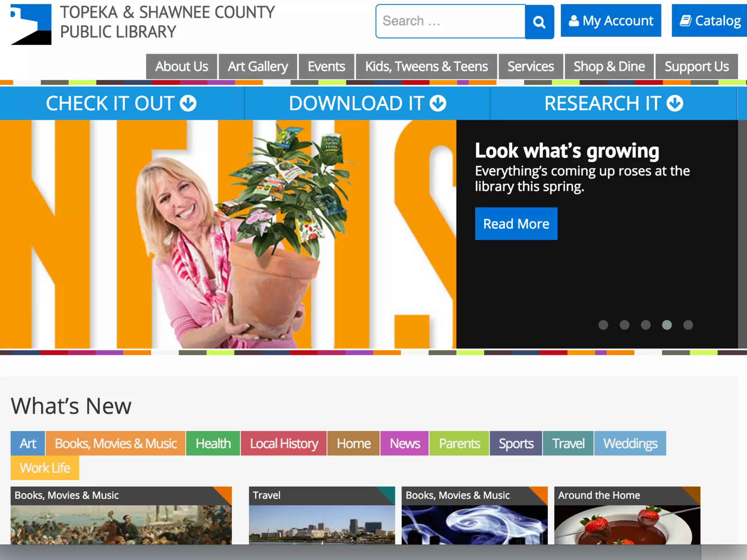Select the first carousel slide dot
Viewport: 747px width, 560px height.
coord(603,325)
